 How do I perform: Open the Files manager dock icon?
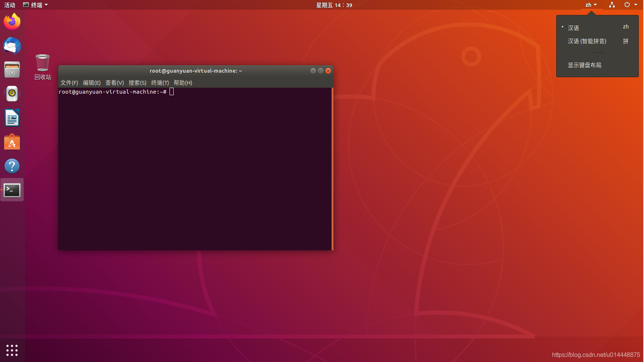coord(12,70)
